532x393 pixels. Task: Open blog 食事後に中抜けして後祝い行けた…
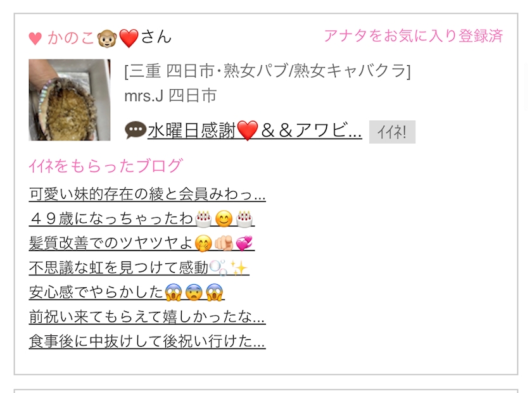coord(147,341)
